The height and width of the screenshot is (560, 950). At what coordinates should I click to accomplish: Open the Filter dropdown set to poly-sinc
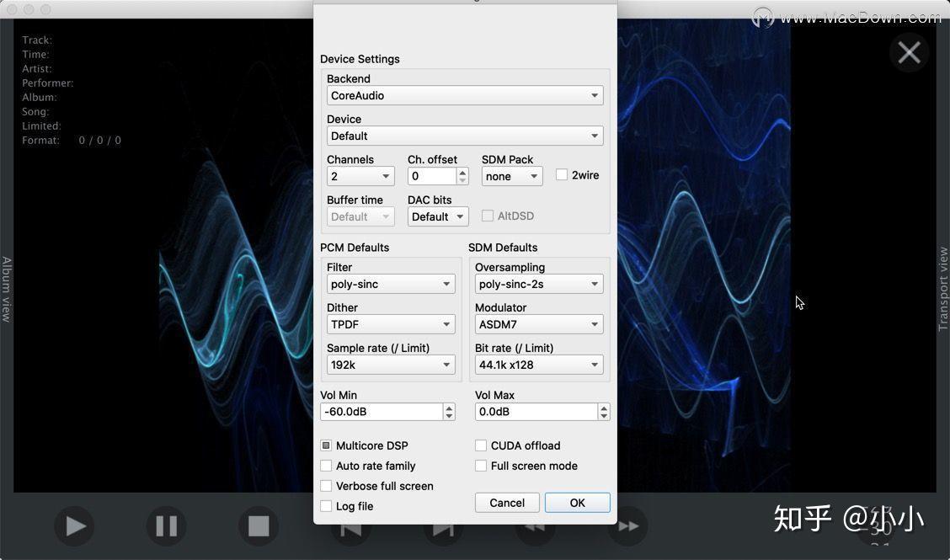coord(390,284)
